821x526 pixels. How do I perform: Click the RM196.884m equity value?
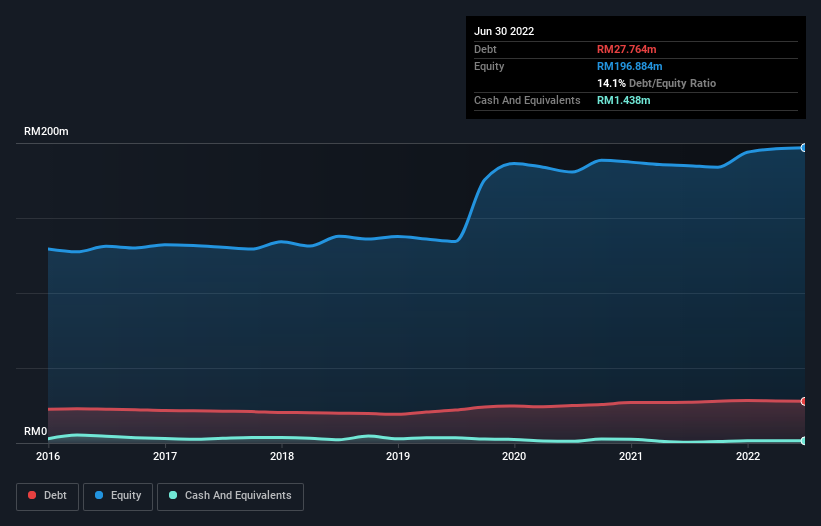click(x=629, y=66)
